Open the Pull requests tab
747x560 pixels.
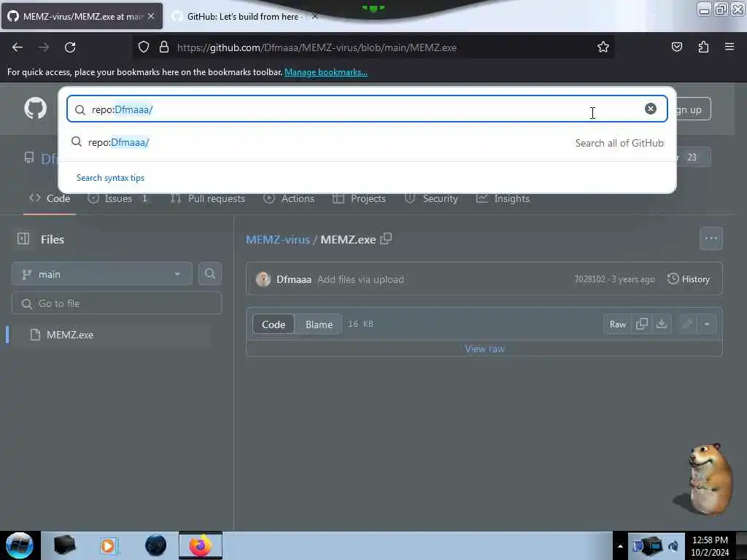(x=208, y=198)
